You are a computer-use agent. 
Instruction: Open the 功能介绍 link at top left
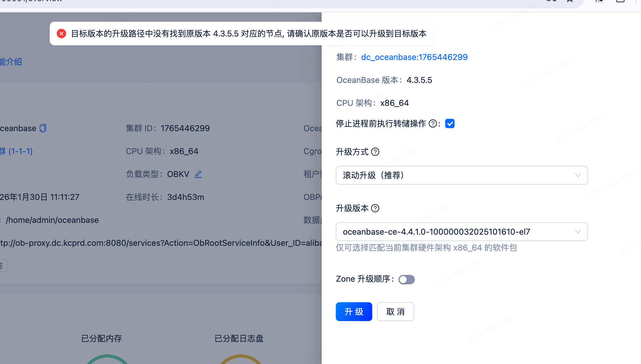(x=11, y=62)
